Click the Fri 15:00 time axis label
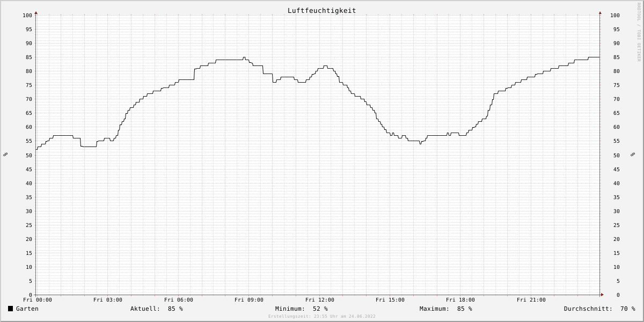This screenshot has height=322, width=644. point(390,300)
